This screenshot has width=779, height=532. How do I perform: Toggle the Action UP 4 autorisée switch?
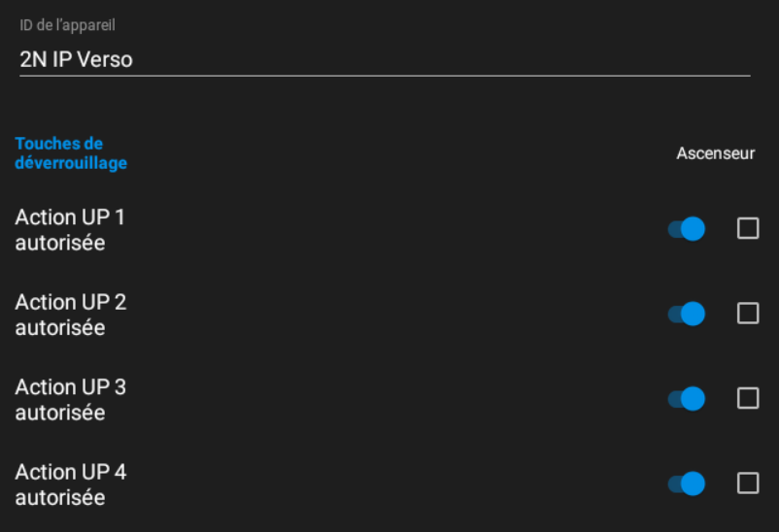(686, 483)
